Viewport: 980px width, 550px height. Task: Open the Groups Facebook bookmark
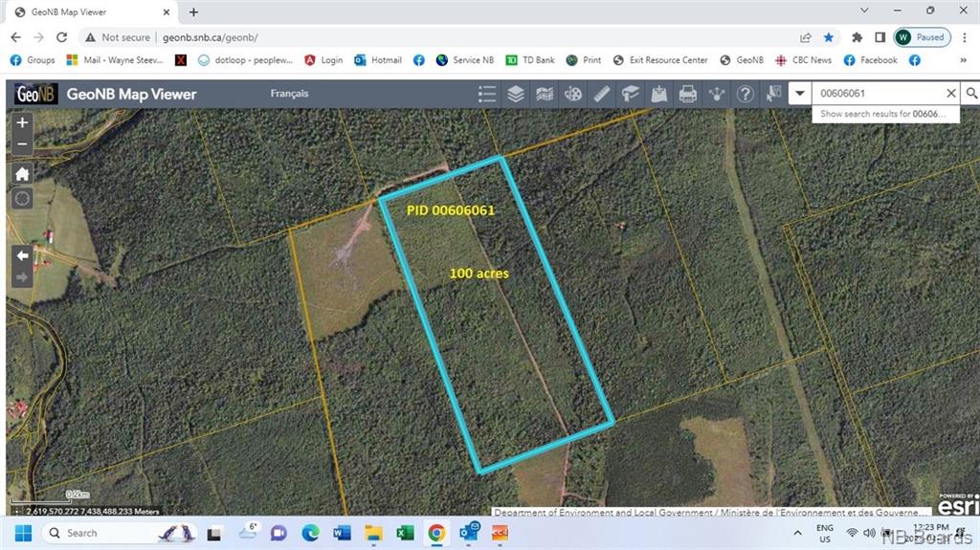(33, 60)
